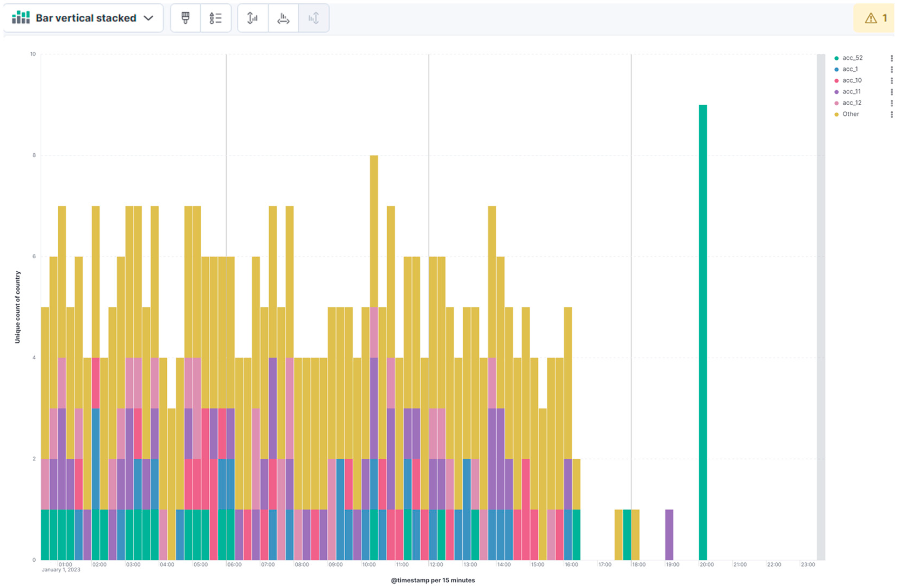Open the options menu for Other legend entry

[892, 114]
